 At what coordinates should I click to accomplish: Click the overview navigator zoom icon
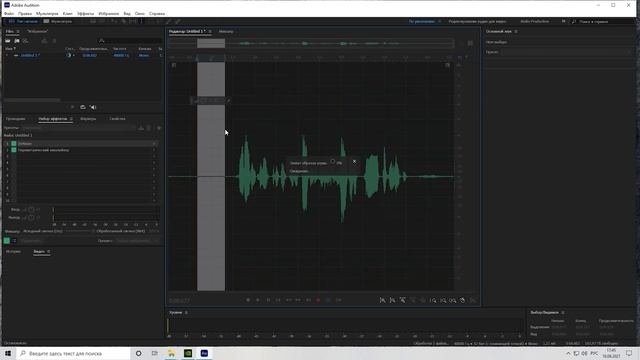[470, 43]
